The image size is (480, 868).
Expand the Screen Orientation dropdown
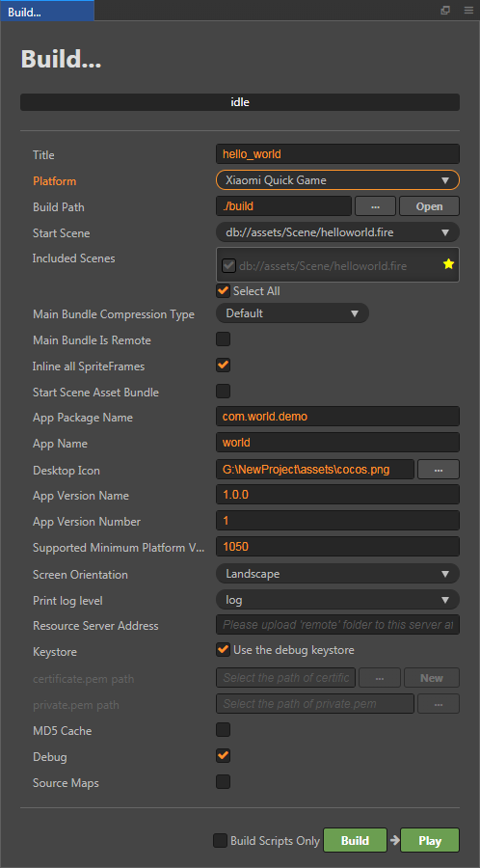click(x=337, y=574)
